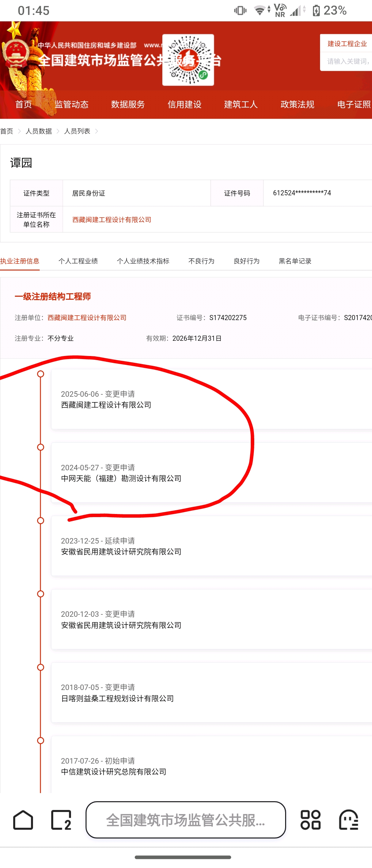
Task: Click the 2025-06-06 timeline marker circle
Action: point(40,374)
